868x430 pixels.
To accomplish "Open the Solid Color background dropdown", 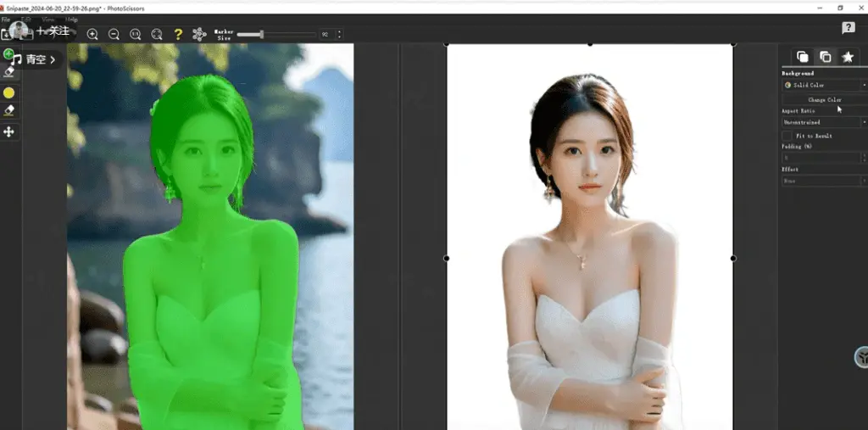I will click(x=823, y=86).
